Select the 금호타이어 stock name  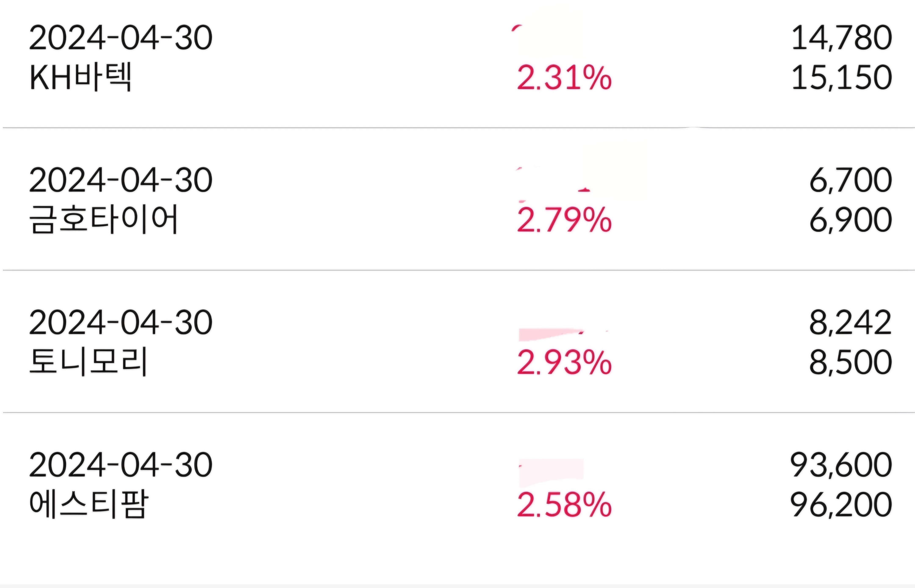[103, 219]
